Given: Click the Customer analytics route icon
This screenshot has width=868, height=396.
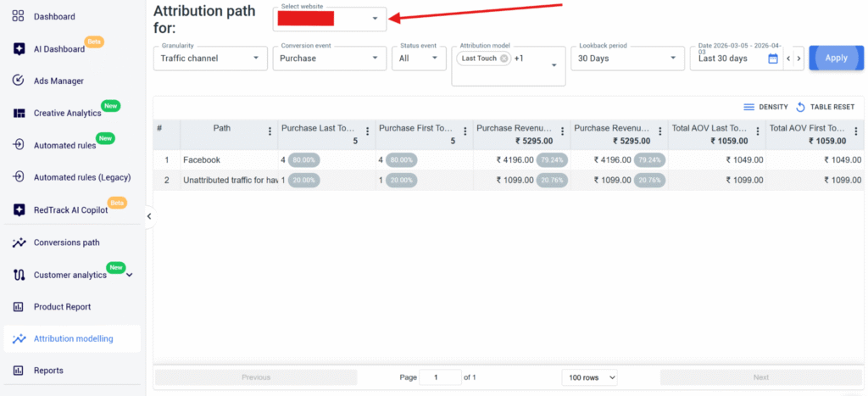Looking at the screenshot, I should 19,275.
